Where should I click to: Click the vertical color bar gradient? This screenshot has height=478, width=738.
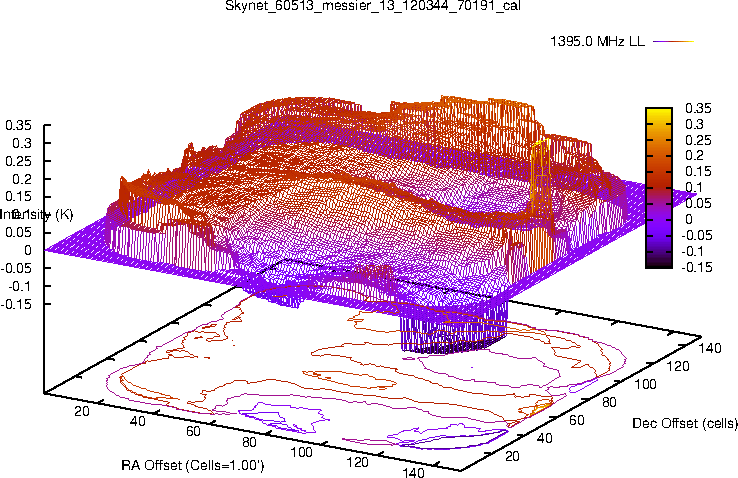[x=659, y=188]
